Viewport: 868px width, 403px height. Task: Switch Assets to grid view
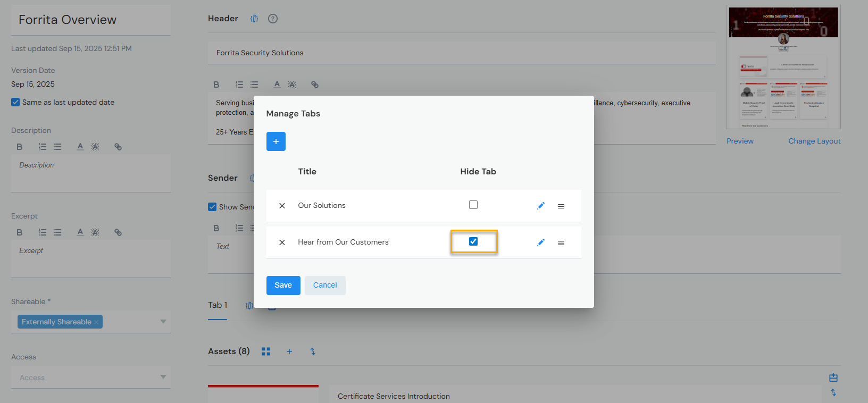[x=266, y=351]
